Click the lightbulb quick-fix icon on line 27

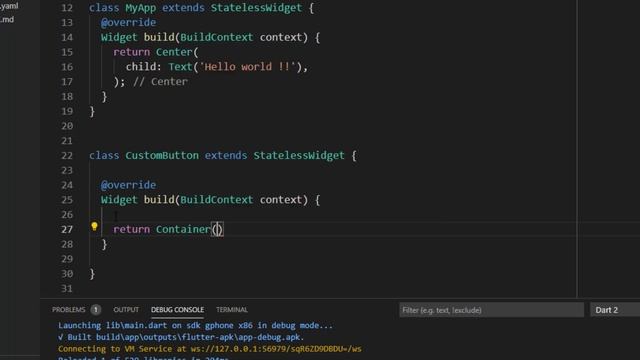(94, 226)
